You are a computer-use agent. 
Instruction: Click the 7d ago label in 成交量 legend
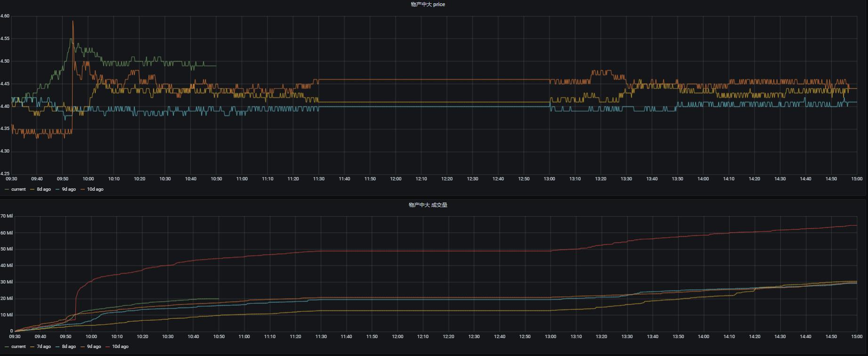tap(44, 347)
